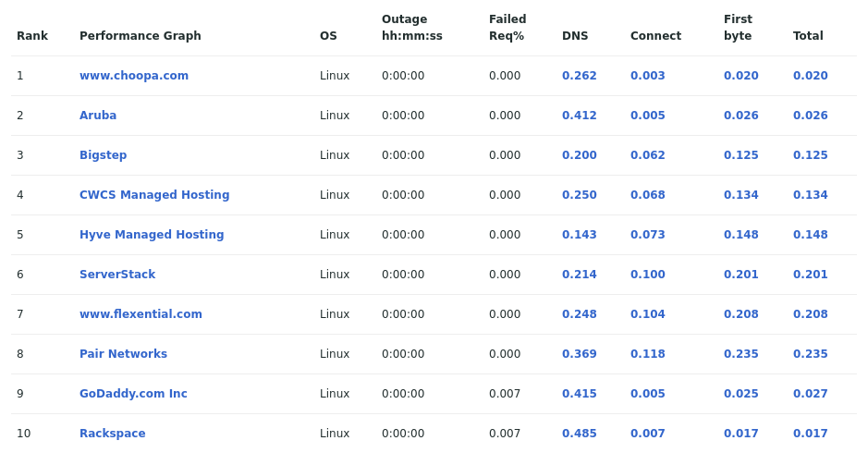This screenshot has width=868, height=453.
Task: Click the Performance Graph column header
Action: click(141, 36)
